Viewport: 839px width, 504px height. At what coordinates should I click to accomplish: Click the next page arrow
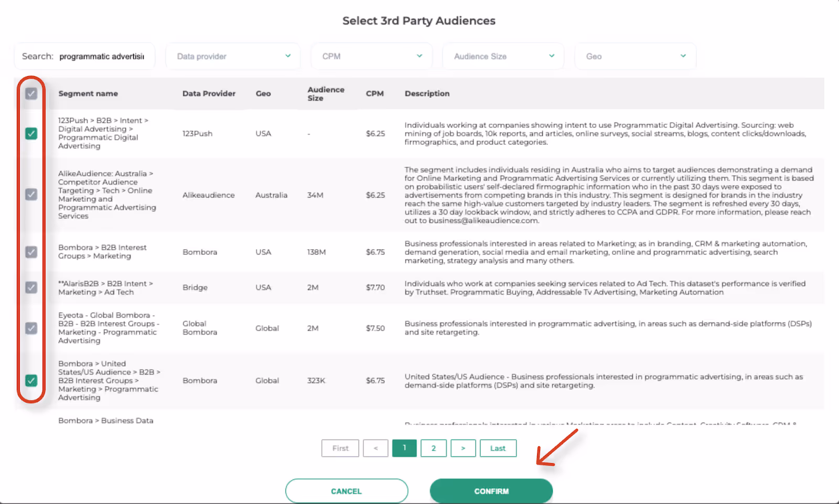[463, 448]
